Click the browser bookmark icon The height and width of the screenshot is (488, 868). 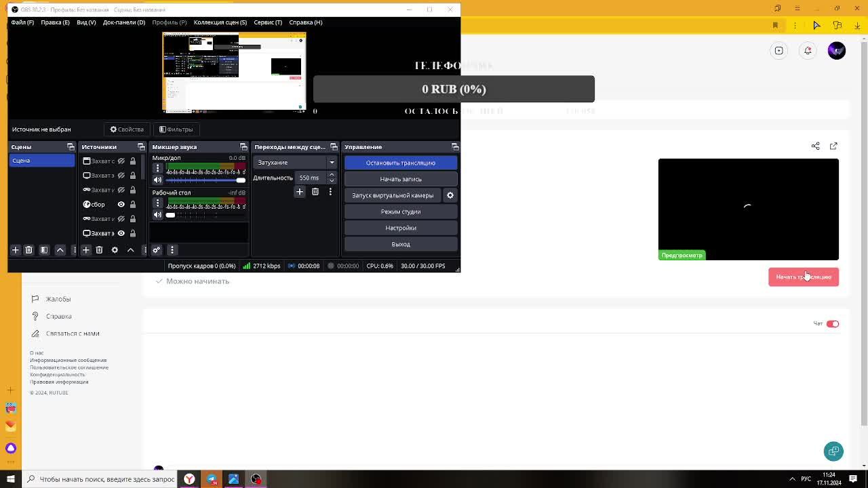(776, 25)
